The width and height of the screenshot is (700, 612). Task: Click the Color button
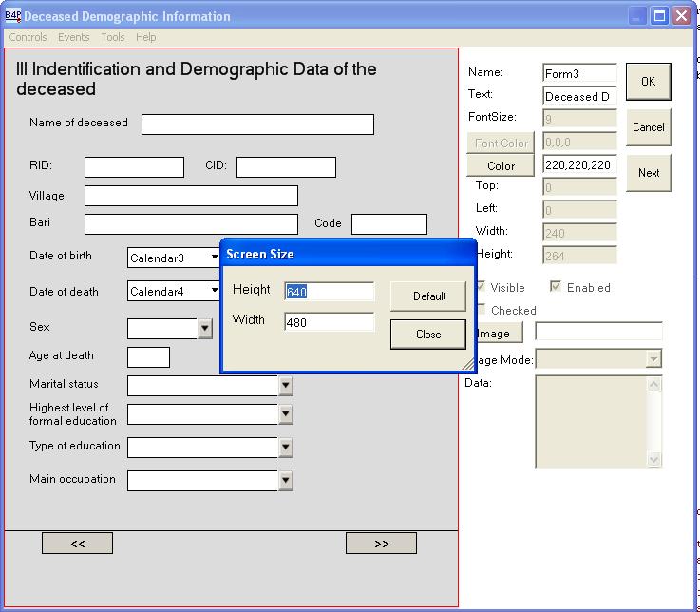pos(501,165)
